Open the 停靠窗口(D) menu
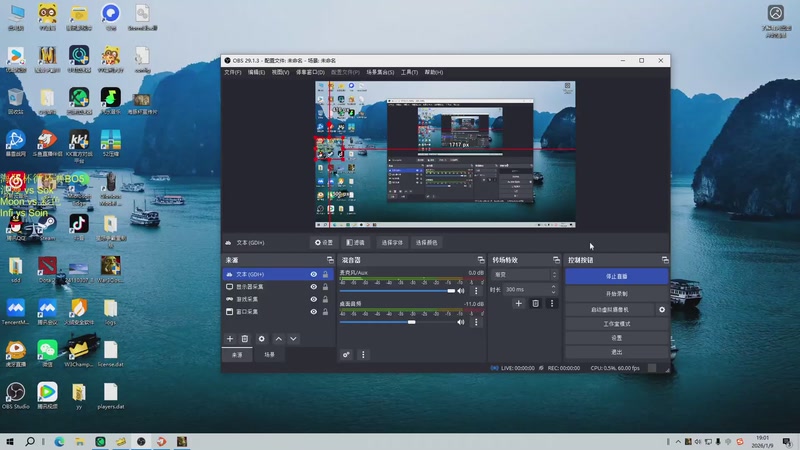The width and height of the screenshot is (800, 450). click(x=310, y=72)
